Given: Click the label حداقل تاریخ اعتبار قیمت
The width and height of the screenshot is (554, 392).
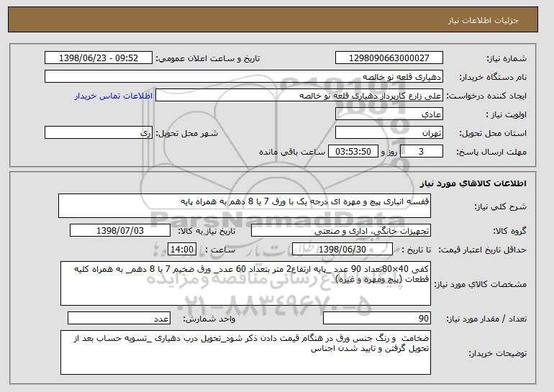Looking at the screenshot, I should 483,250.
